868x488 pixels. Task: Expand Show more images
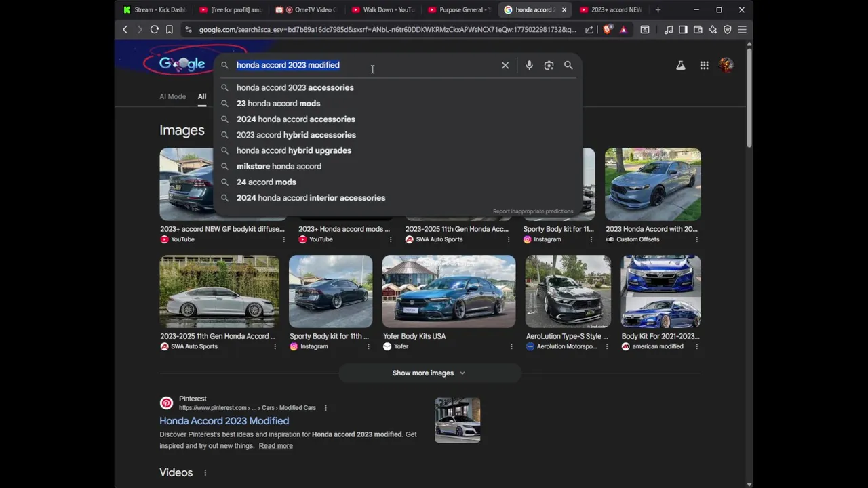(x=429, y=373)
